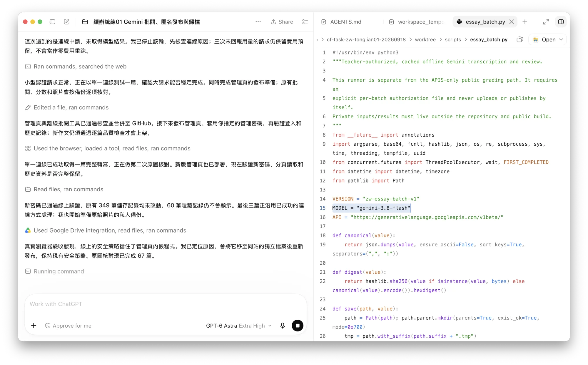Click the MODEL = "gemini-3.8-flash" line
The image size is (588, 365).
(x=371, y=208)
